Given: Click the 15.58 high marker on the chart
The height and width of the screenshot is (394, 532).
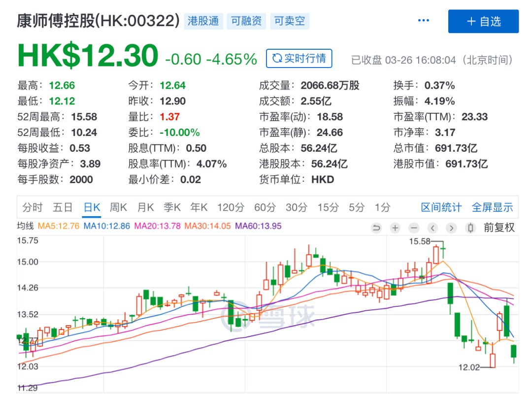Looking at the screenshot, I should point(420,241).
